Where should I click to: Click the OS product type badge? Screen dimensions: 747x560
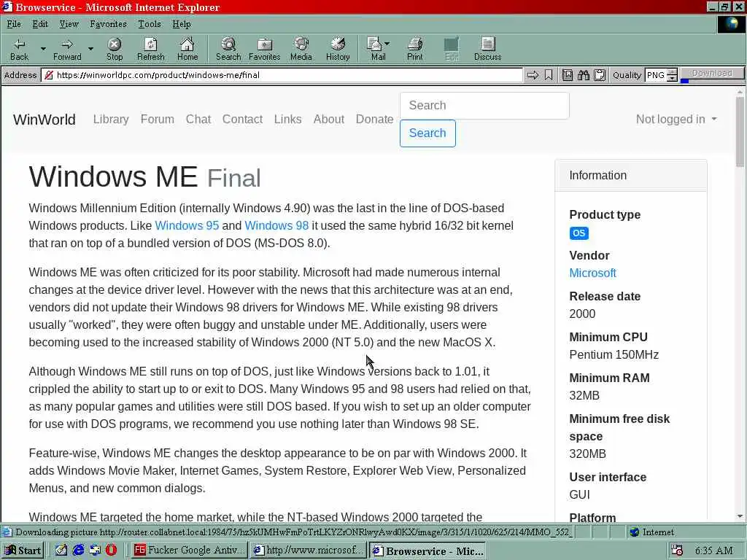coord(578,233)
